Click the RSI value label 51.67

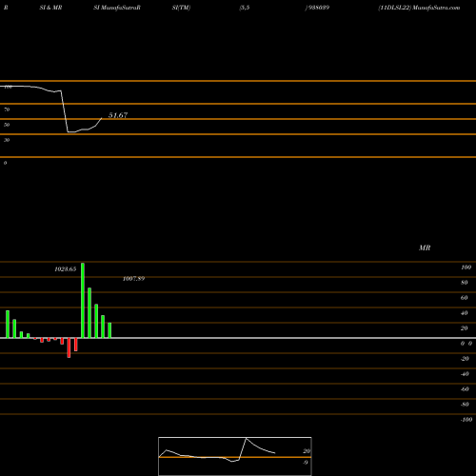pyautogui.click(x=118, y=115)
